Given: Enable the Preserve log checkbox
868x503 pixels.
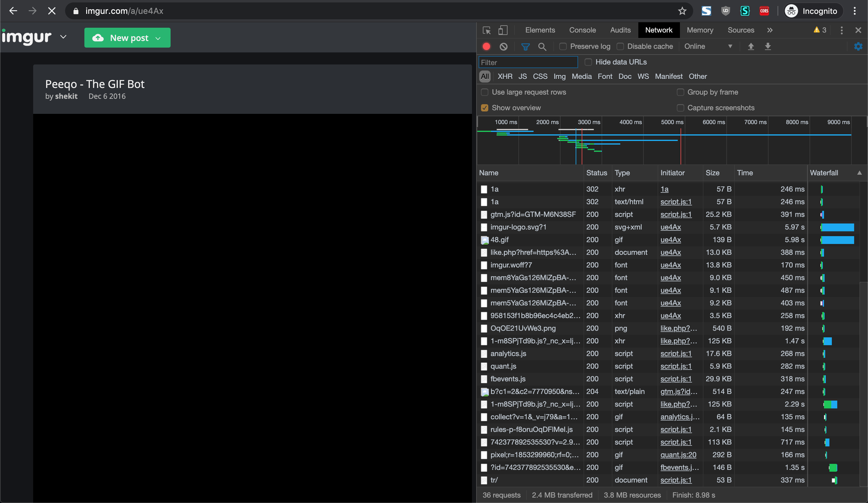Looking at the screenshot, I should click(x=563, y=46).
